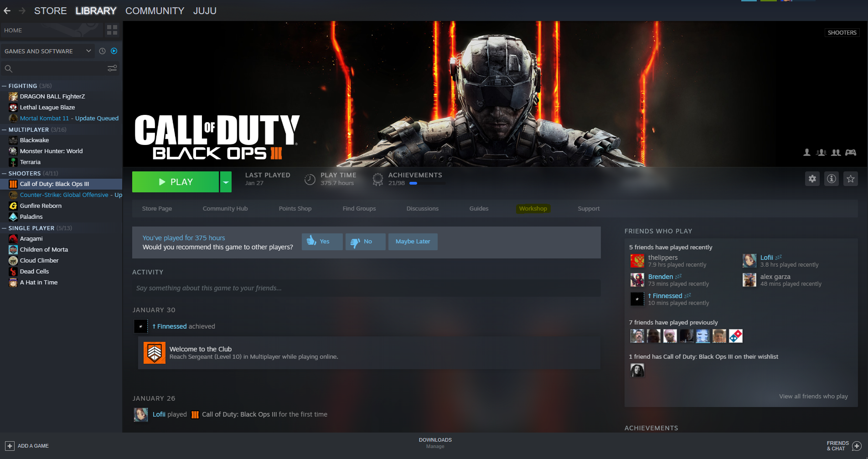Open the COMMUNITY menu
Viewport: 868px width, 459px height.
coord(155,10)
